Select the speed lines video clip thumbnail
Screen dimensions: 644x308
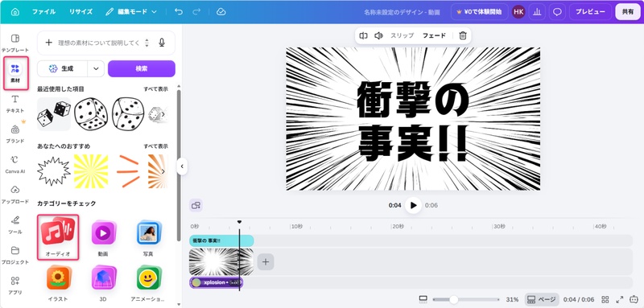point(221,261)
